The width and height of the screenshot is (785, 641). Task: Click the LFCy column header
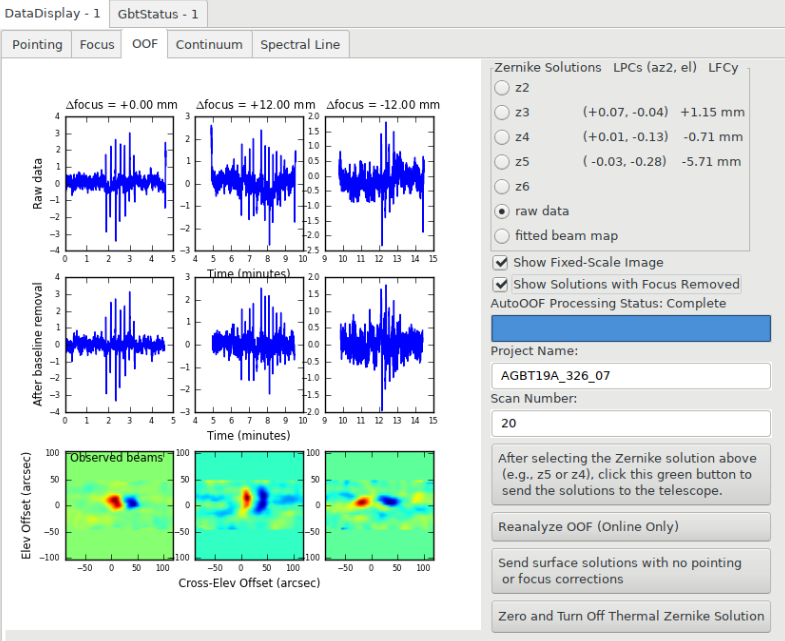[723, 68]
